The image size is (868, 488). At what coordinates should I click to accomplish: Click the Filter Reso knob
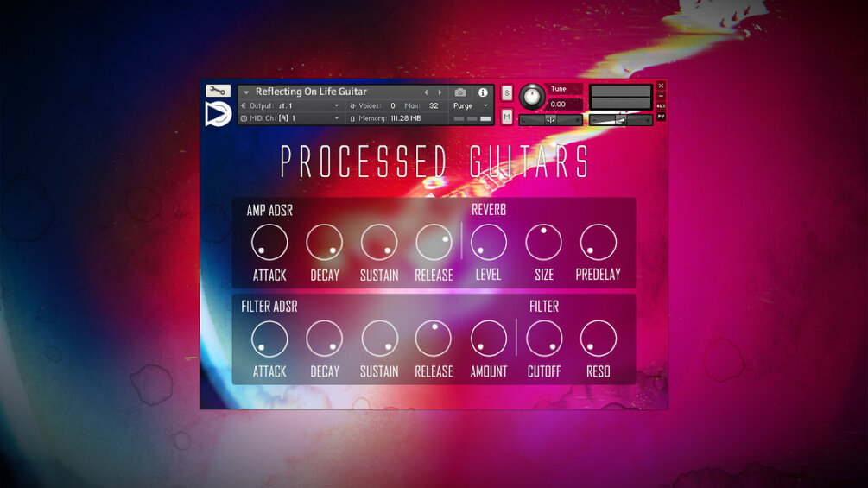coord(599,339)
